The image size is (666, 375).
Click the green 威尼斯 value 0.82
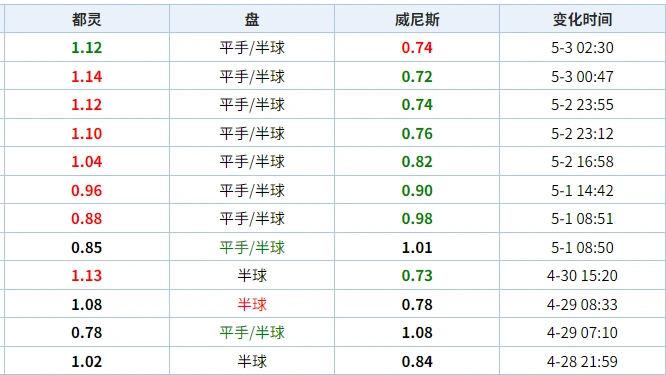click(x=417, y=161)
